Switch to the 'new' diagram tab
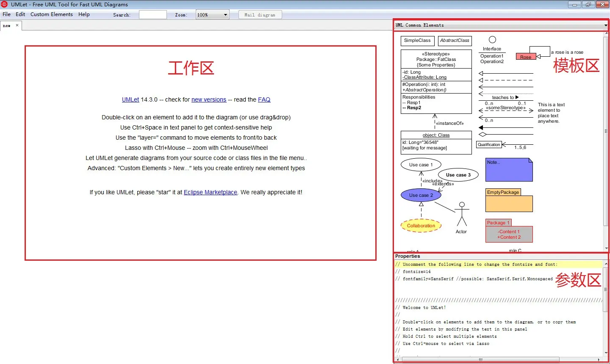 coord(7,26)
